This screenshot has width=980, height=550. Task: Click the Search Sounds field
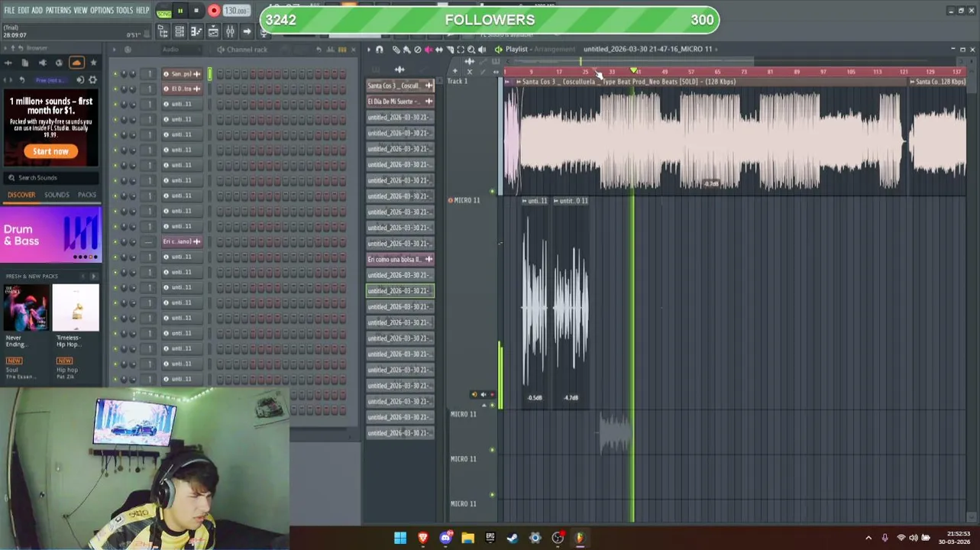pyautogui.click(x=51, y=177)
